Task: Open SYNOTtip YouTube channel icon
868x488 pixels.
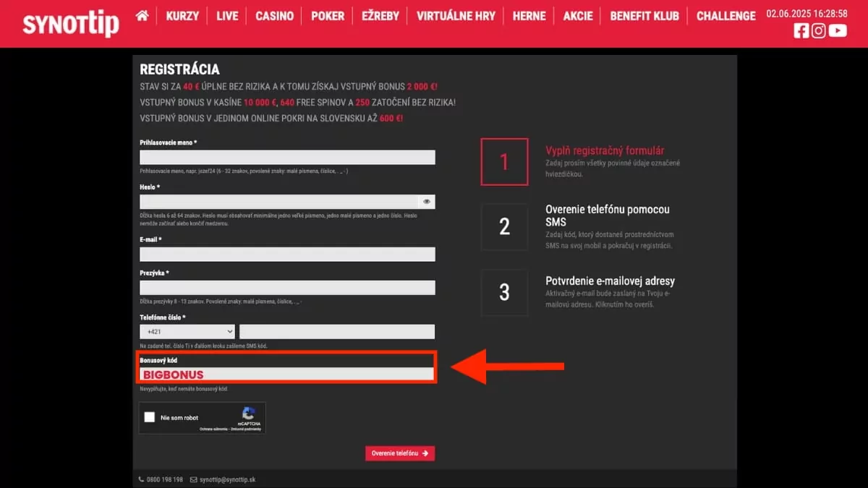Action: (x=838, y=30)
